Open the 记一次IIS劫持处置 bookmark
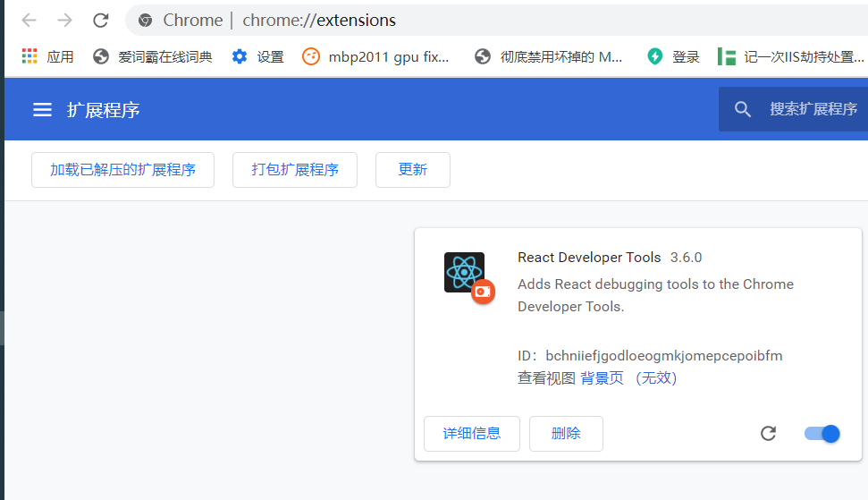This screenshot has width=868, height=500. coord(790,56)
